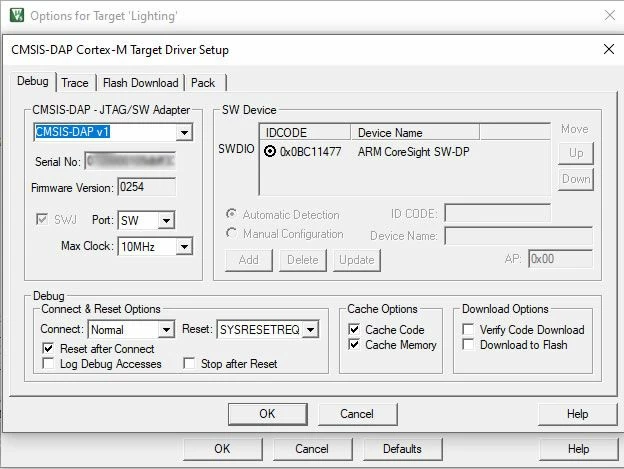Click Help in the Options for Target window
Image resolution: width=624 pixels, height=469 pixels.
[578, 449]
